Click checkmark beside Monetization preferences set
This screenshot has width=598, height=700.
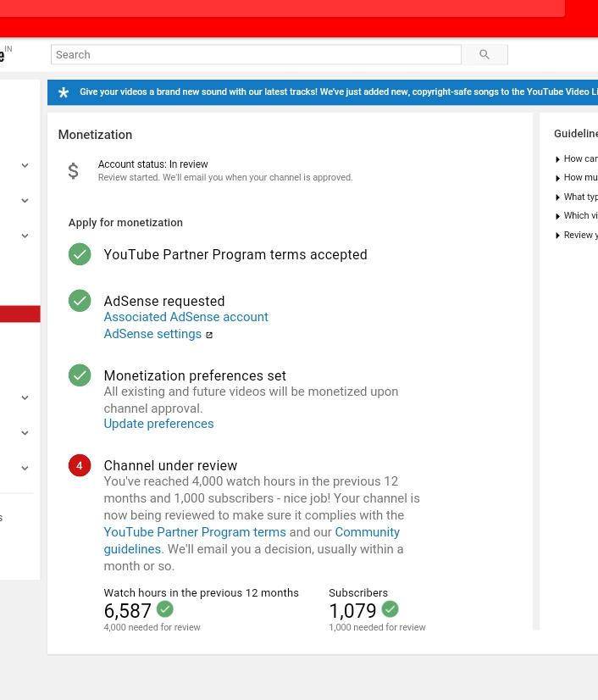(x=80, y=375)
